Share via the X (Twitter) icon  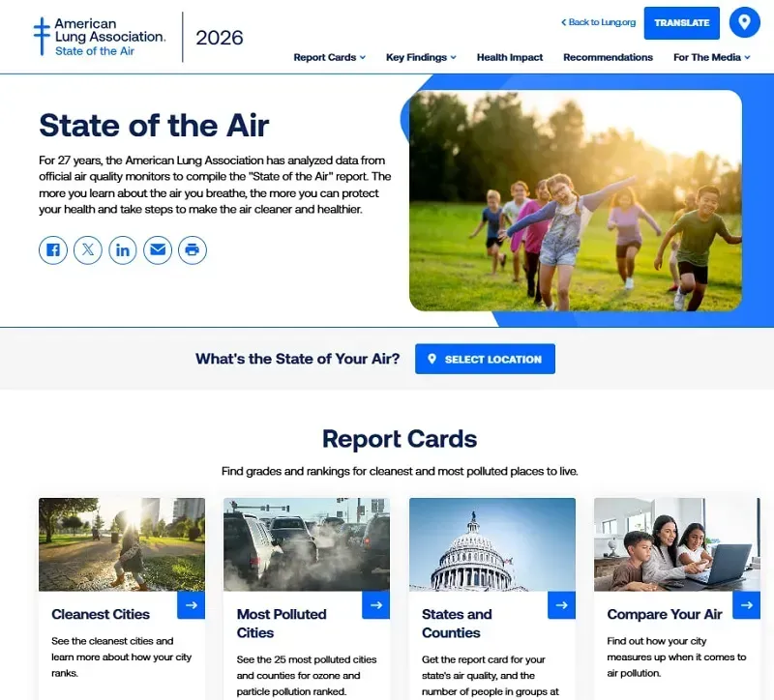[x=88, y=250]
